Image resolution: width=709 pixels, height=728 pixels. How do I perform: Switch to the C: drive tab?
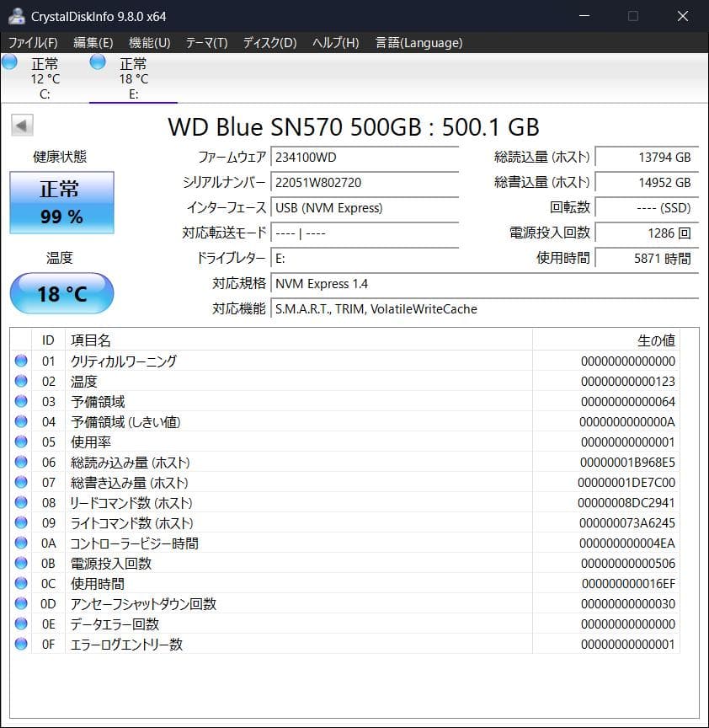click(x=45, y=78)
